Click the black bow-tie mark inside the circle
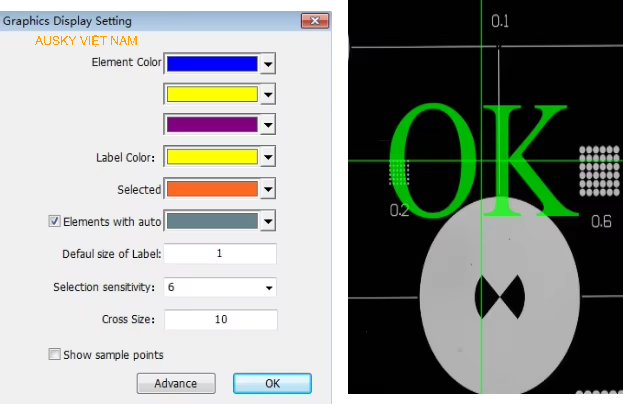The width and height of the screenshot is (623, 405). pyautogui.click(x=497, y=295)
